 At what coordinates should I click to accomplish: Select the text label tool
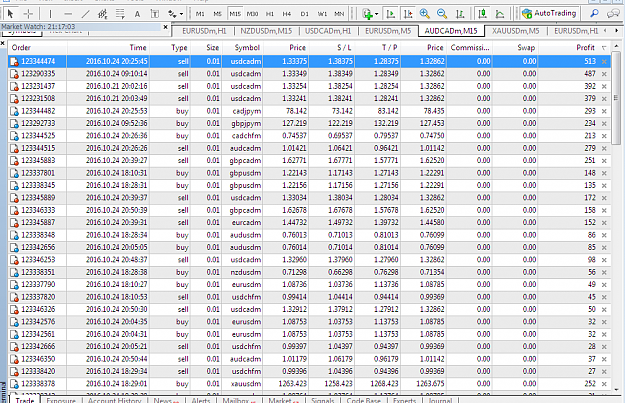click(x=155, y=14)
